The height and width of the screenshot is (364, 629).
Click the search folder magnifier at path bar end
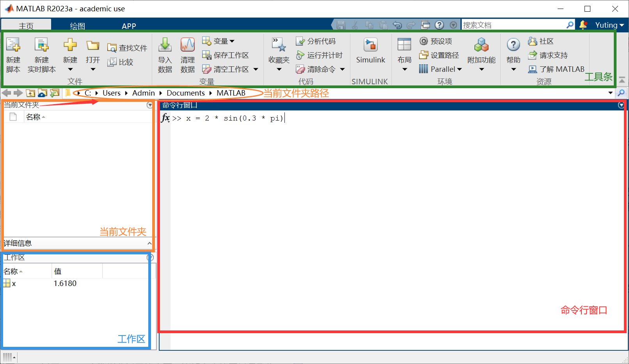point(621,93)
